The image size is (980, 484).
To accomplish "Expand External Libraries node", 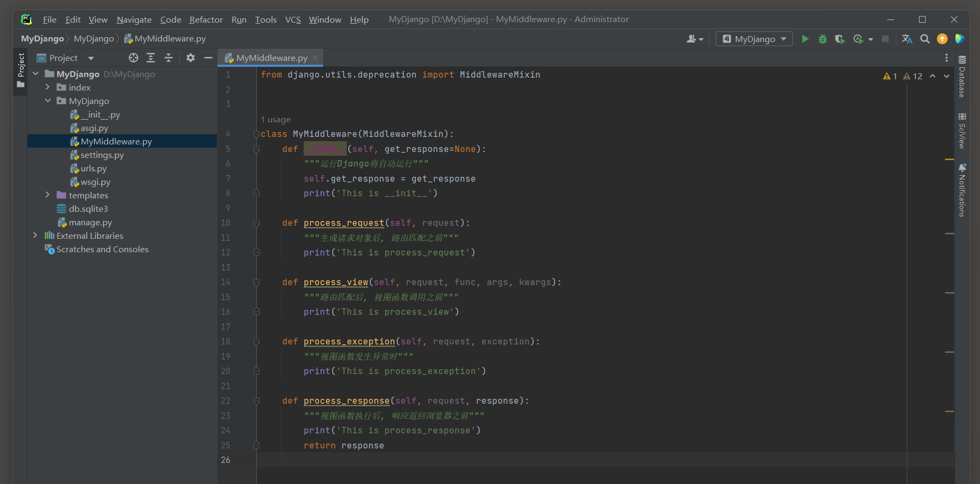I will click(36, 236).
